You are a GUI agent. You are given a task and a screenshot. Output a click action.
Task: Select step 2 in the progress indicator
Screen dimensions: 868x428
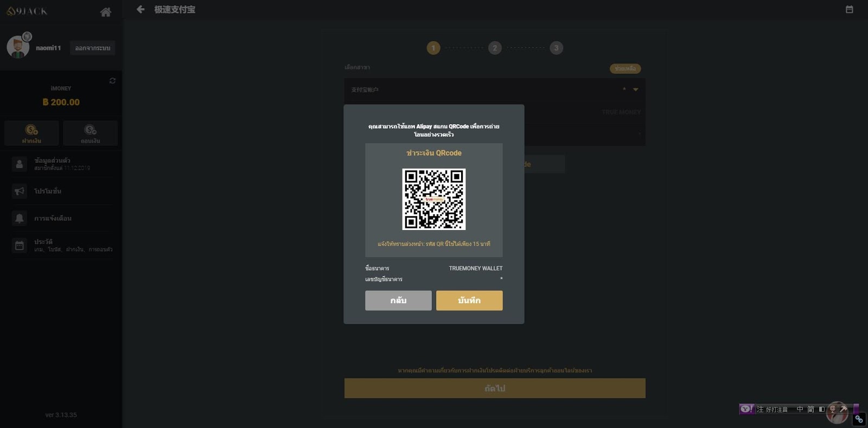(495, 48)
